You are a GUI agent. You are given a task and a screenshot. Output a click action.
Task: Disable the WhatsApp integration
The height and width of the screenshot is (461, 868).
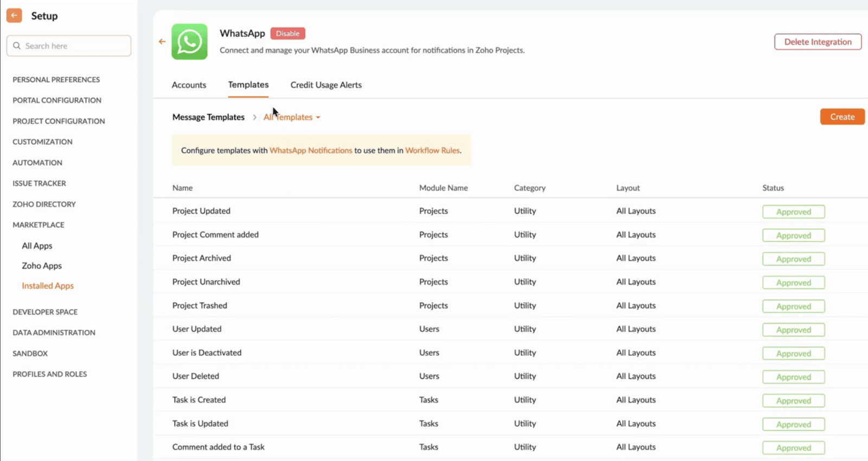(288, 34)
